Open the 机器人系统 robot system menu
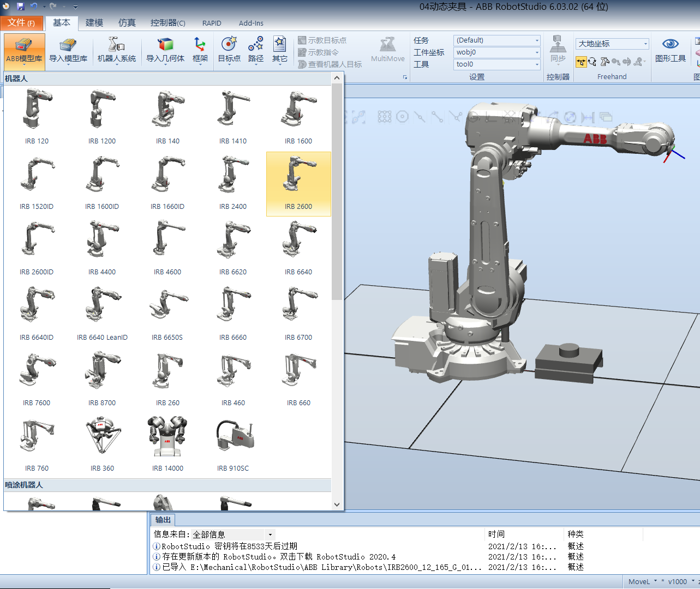Screen dimensions: 700x589 [x=117, y=52]
